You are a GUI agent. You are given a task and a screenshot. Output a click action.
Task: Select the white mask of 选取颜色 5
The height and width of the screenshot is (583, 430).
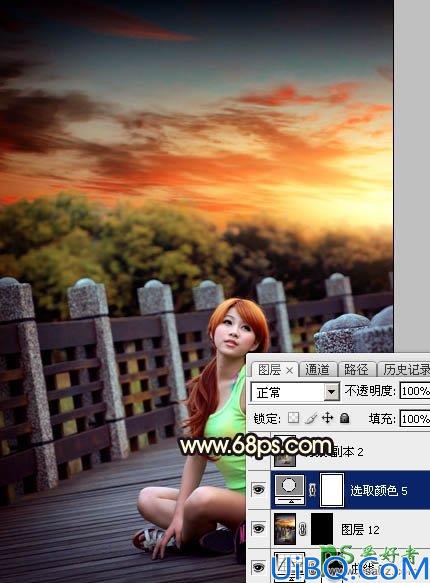[332, 490]
